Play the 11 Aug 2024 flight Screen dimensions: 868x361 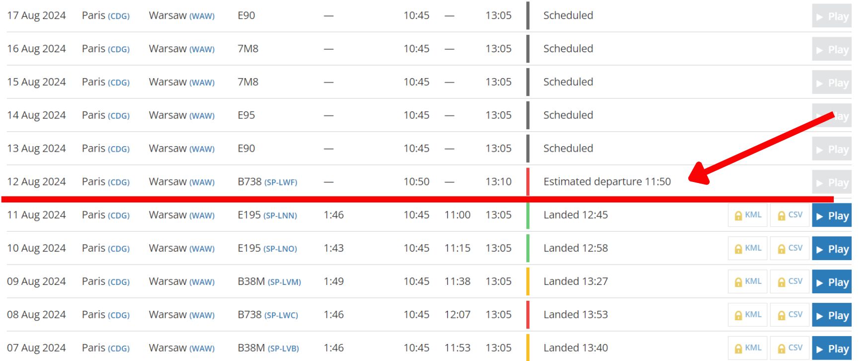coord(832,216)
